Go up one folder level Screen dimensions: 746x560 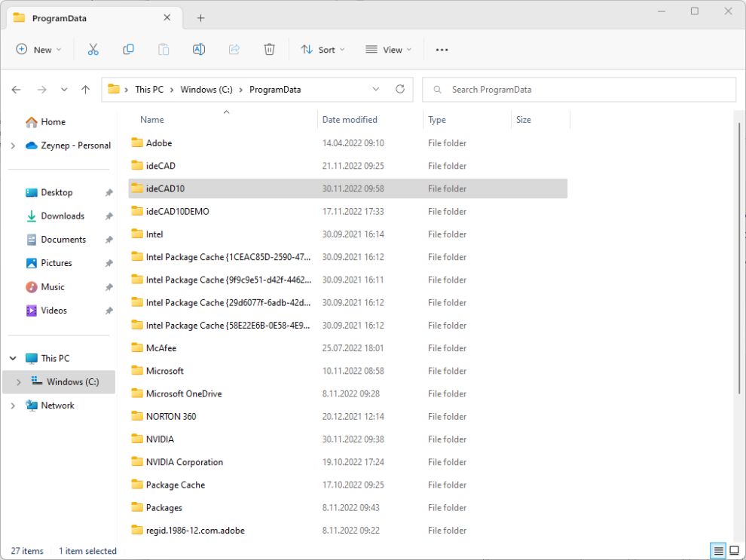(x=86, y=90)
